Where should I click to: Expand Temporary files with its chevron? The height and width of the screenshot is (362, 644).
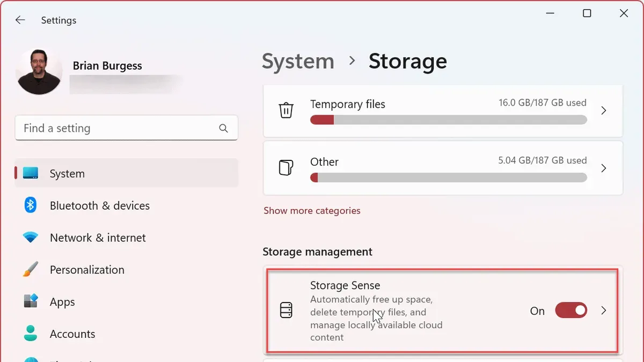click(x=604, y=110)
